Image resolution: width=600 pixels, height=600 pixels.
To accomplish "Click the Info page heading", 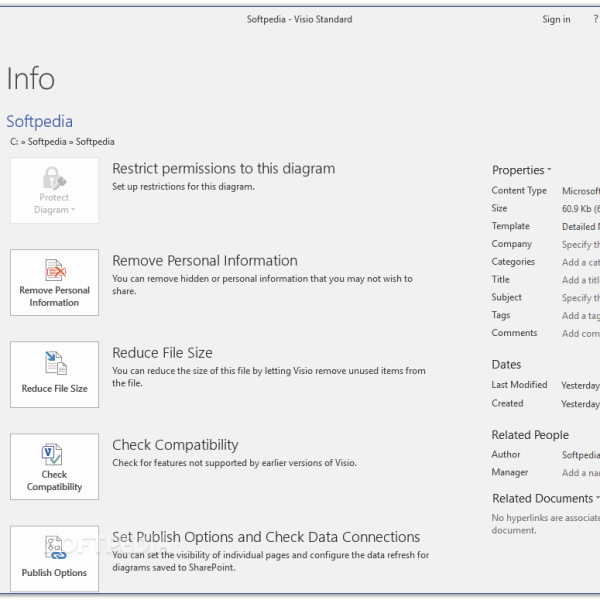I will click(31, 78).
